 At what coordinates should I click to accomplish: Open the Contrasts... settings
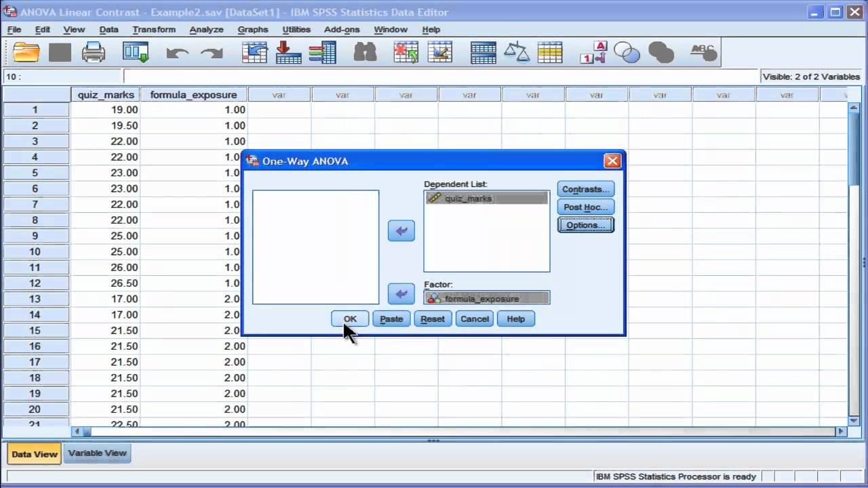(x=586, y=190)
